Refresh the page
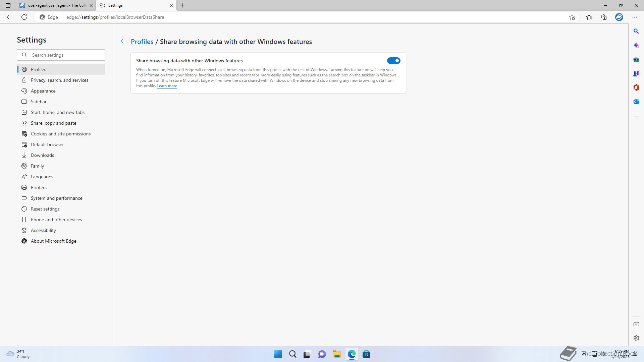The height and width of the screenshot is (362, 644). [x=24, y=17]
